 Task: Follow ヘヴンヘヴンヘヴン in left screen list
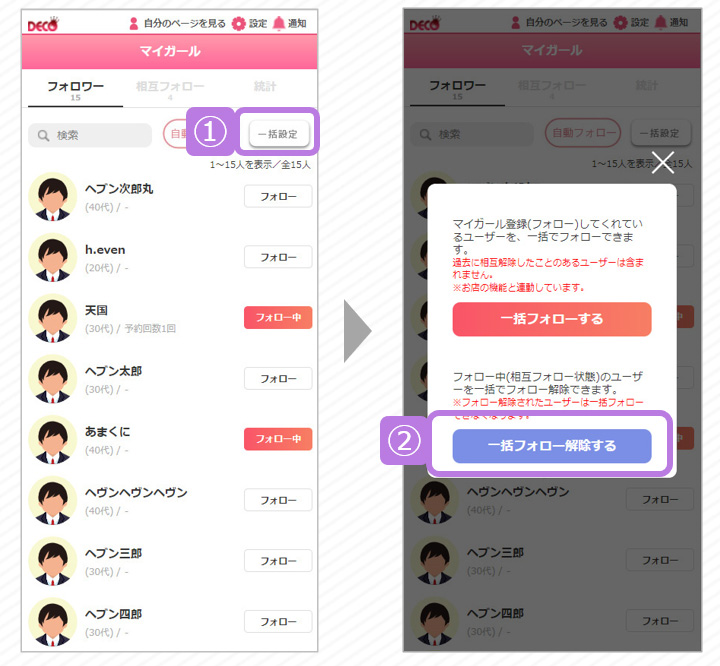pos(278,500)
